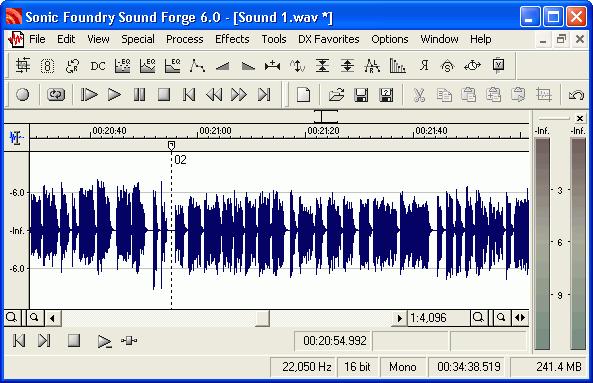The height and width of the screenshot is (383, 593).
Task: Click the Save disk icon
Action: [x=361, y=95]
